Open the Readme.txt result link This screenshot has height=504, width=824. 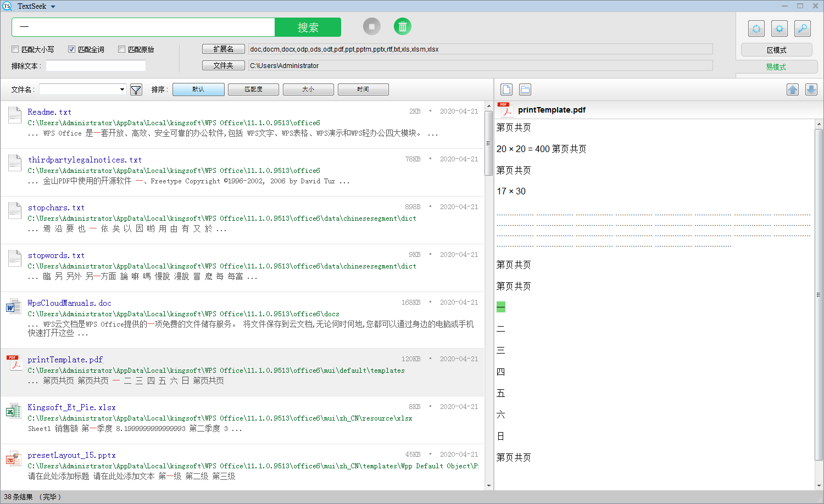point(49,111)
